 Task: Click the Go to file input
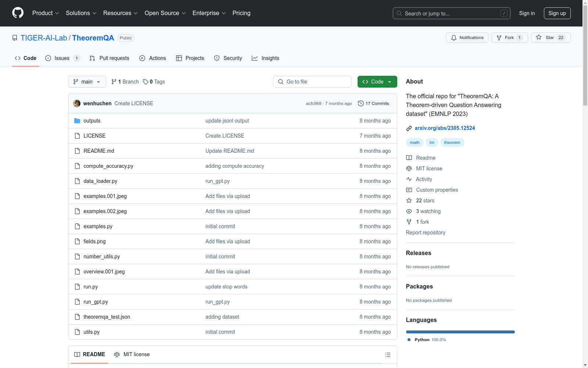(312, 82)
